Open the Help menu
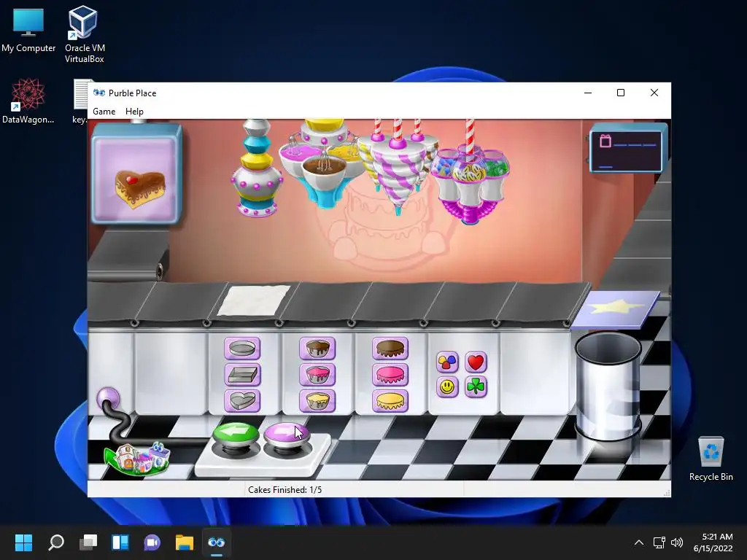Viewport: 747px width, 560px height. coord(134,112)
